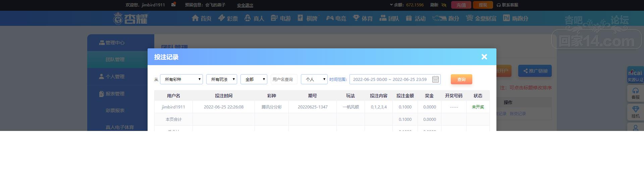Open the 电游 slots menu
644x184 pixels.
coord(281,18)
